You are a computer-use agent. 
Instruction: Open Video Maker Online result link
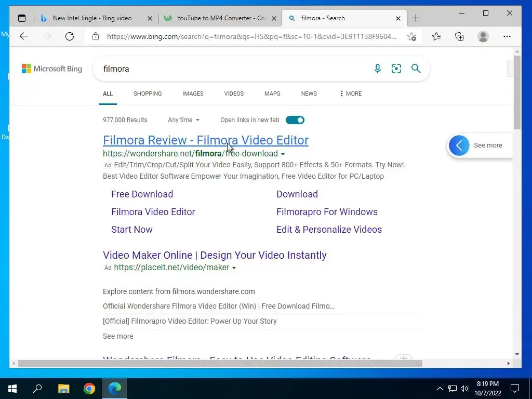[x=215, y=255]
